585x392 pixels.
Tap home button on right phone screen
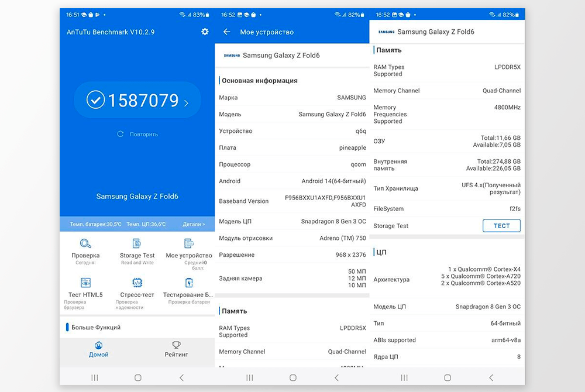pos(448,378)
